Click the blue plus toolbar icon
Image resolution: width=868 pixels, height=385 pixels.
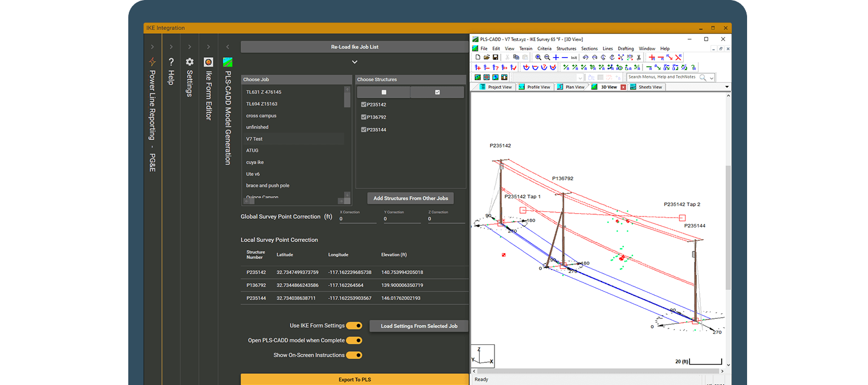[556, 57]
